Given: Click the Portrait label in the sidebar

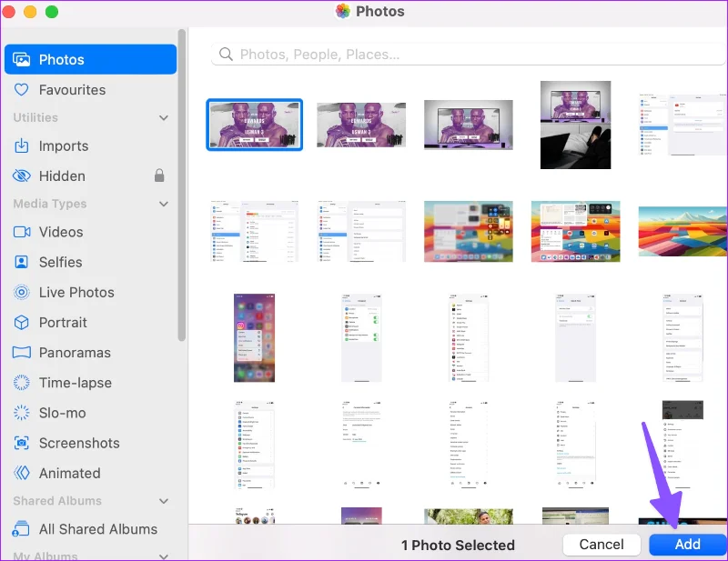Looking at the screenshot, I should click(x=63, y=322).
